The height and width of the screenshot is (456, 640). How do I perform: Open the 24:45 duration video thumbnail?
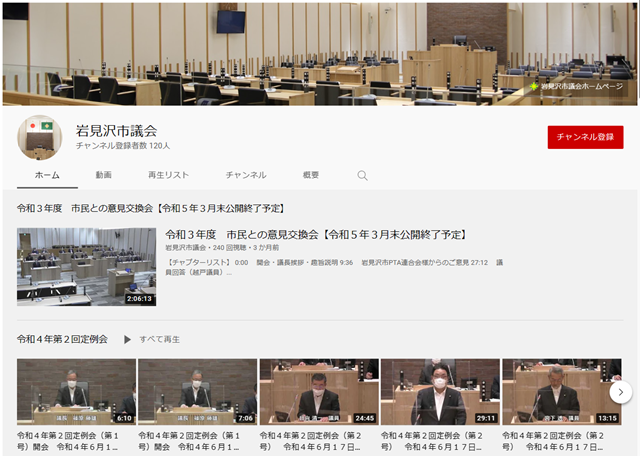[x=318, y=392]
